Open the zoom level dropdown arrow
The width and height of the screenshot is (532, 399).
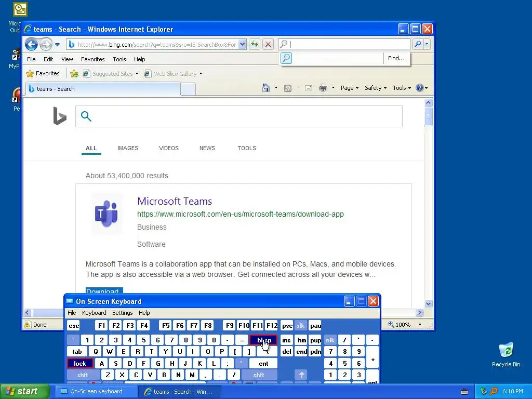pos(420,325)
